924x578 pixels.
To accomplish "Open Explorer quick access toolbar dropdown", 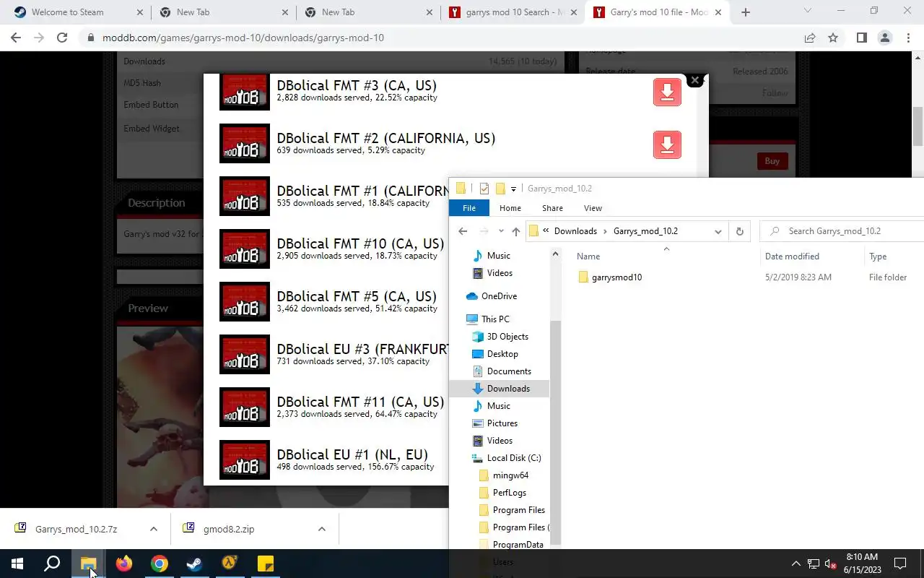I will click(x=513, y=189).
